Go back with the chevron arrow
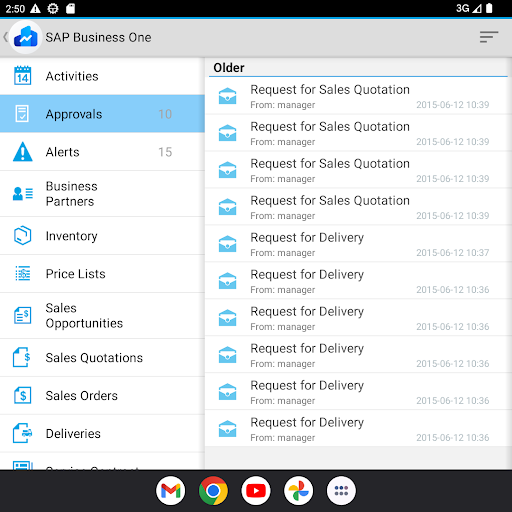 pos(5,37)
